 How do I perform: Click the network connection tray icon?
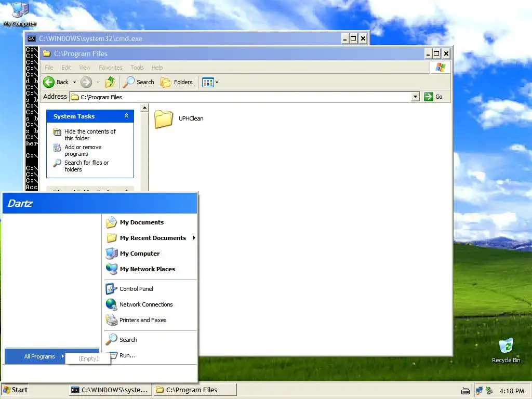[479, 391]
